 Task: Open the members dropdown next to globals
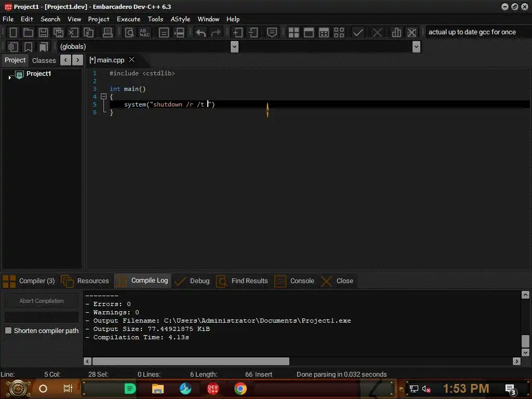click(x=416, y=46)
